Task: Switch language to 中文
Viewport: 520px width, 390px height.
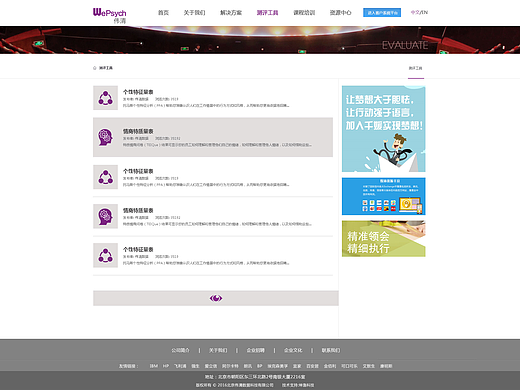Action: pyautogui.click(x=415, y=12)
